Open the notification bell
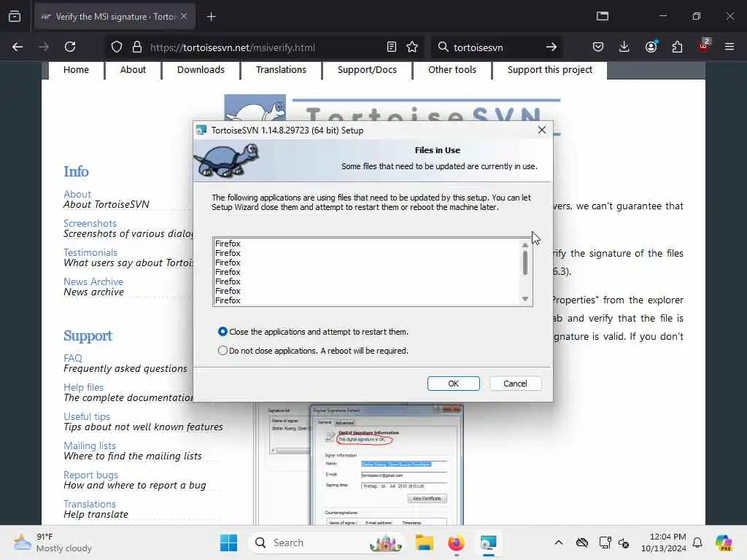 697,542
